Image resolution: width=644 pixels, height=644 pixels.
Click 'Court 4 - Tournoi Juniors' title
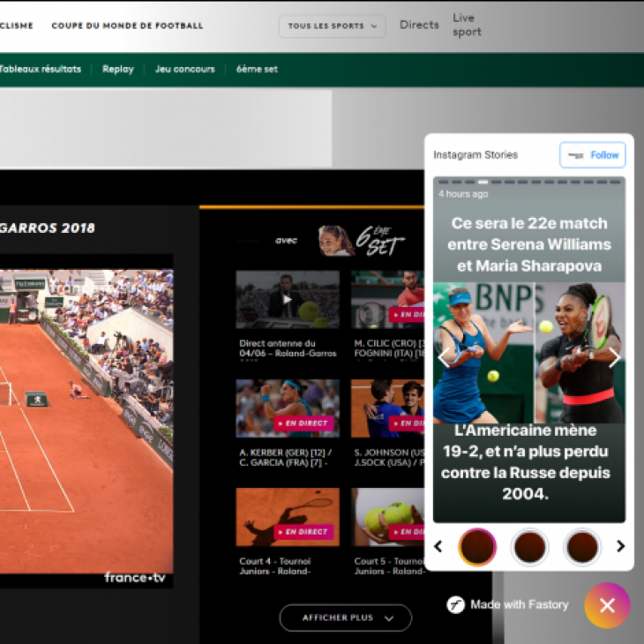click(x=275, y=566)
